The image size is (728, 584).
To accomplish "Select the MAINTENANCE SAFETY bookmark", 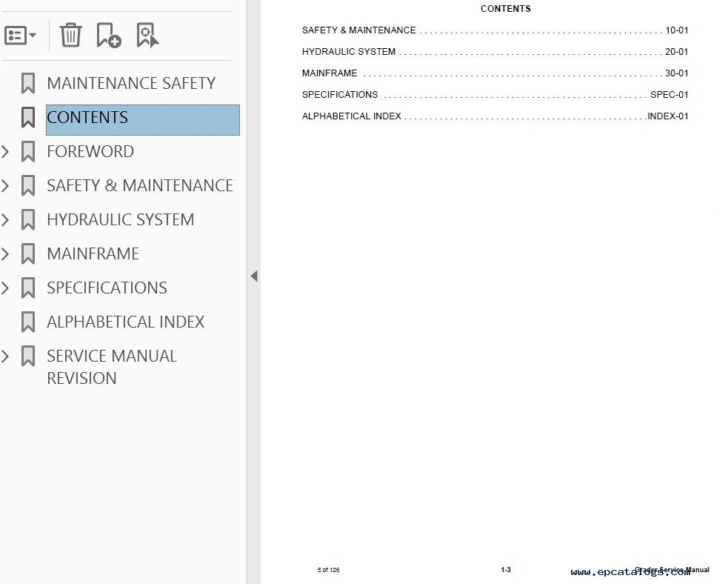I will tap(131, 83).
